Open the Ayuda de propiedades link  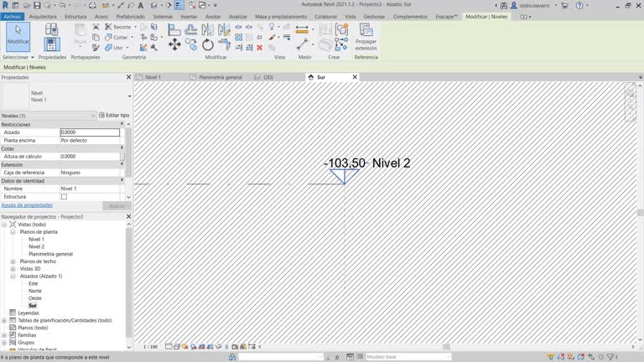tap(27, 204)
